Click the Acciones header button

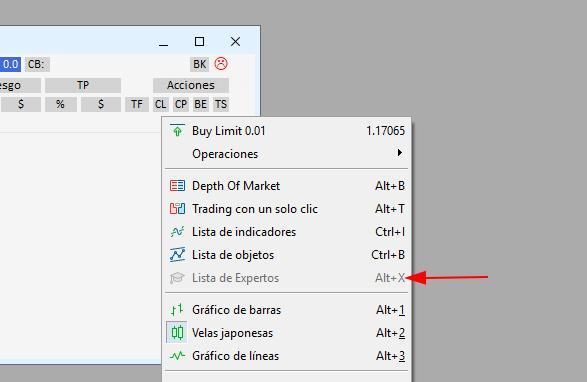point(191,85)
